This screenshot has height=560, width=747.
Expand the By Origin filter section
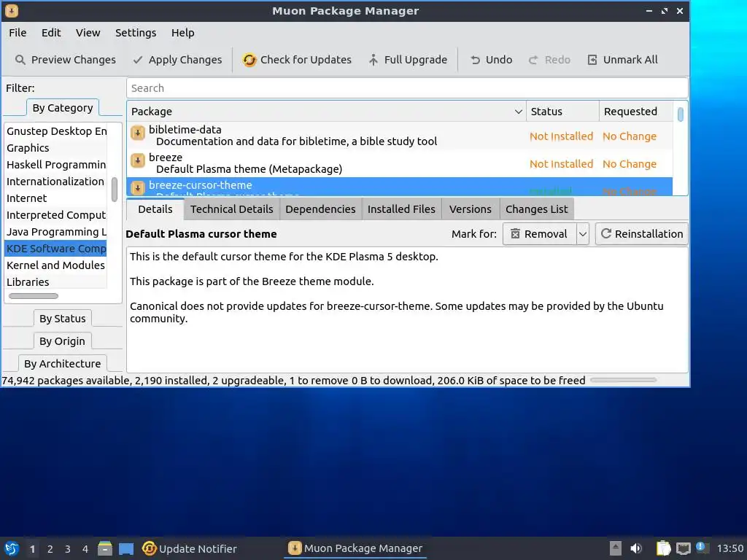pyautogui.click(x=63, y=341)
